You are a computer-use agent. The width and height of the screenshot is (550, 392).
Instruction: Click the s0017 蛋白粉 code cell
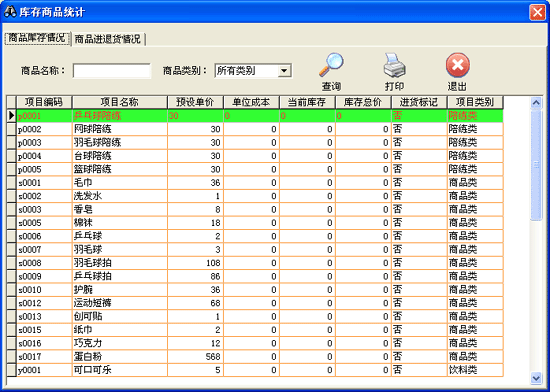44,357
